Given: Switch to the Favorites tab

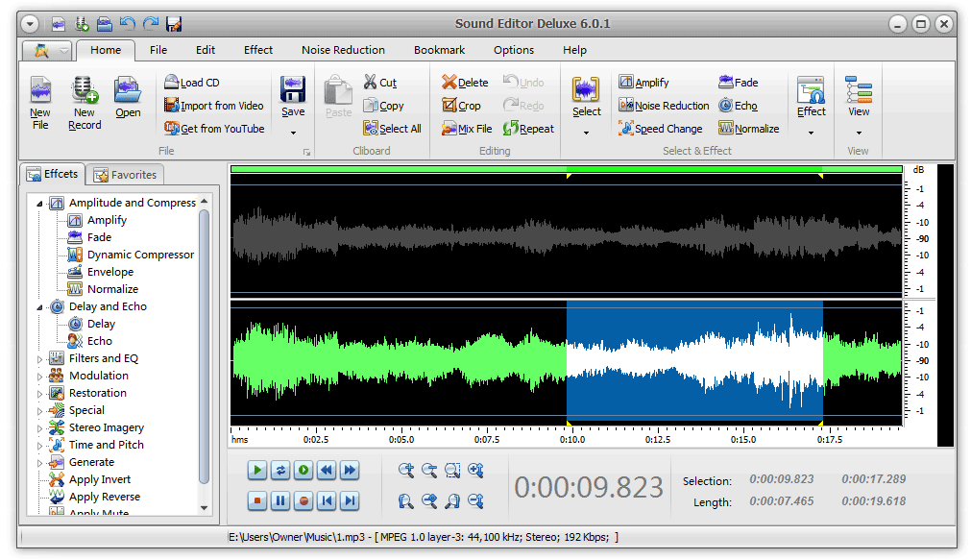Looking at the screenshot, I should pos(126,174).
